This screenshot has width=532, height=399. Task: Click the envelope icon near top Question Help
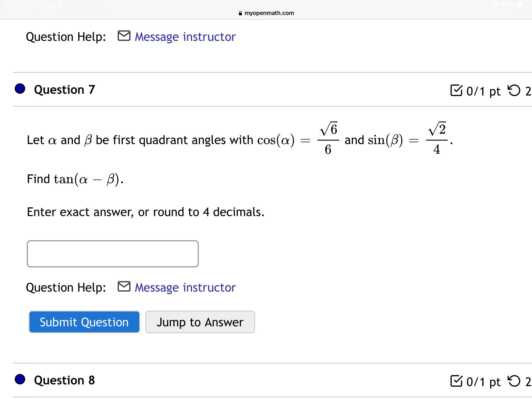pos(124,36)
